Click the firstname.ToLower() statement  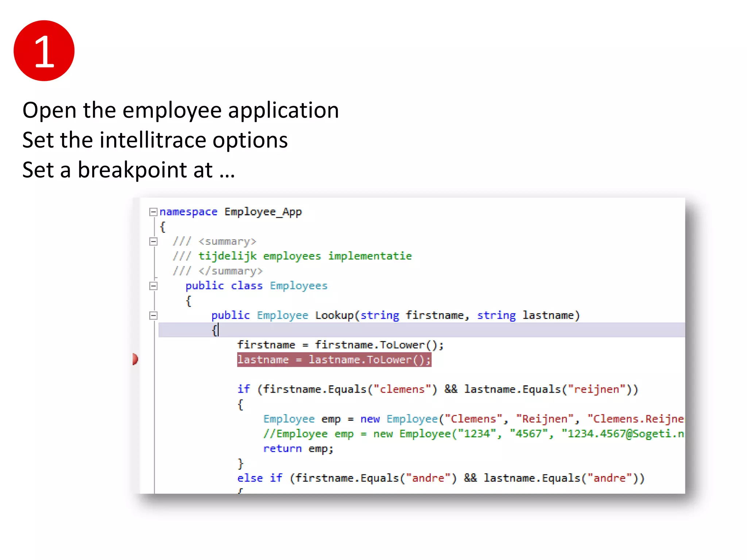coord(340,345)
